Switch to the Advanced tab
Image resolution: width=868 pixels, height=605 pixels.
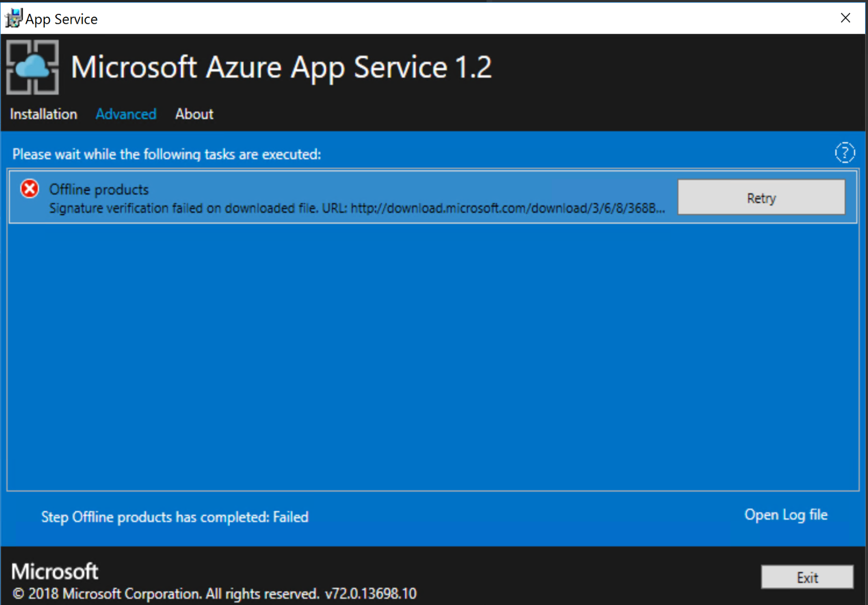pyautogui.click(x=126, y=114)
